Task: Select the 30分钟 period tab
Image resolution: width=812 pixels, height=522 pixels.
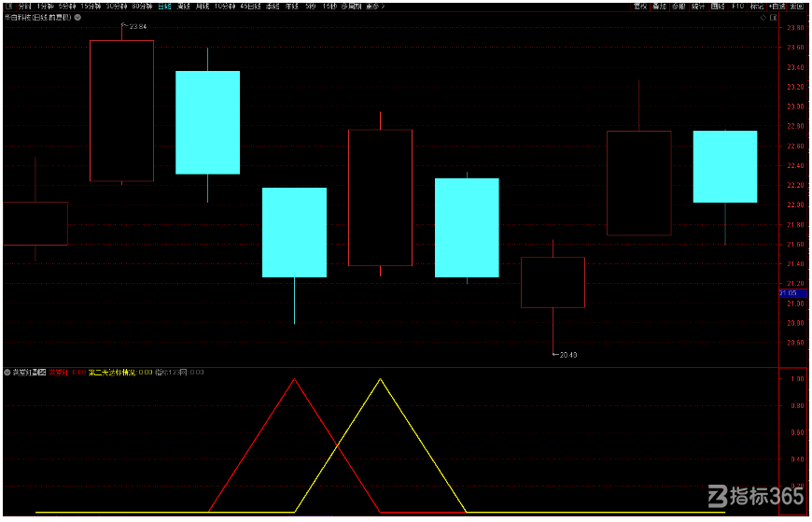Action: [x=116, y=7]
